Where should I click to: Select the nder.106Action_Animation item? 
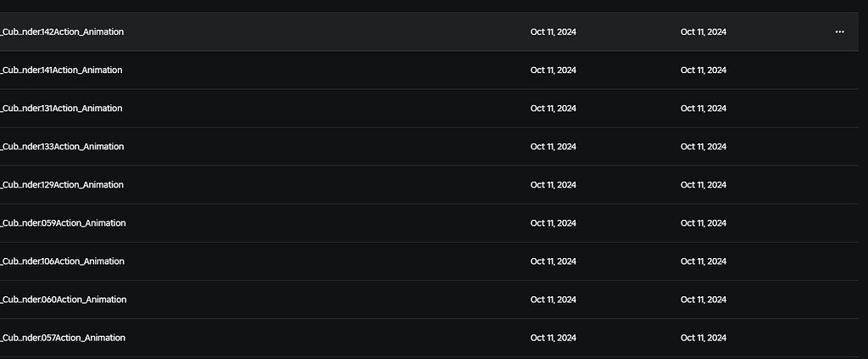[63, 261]
